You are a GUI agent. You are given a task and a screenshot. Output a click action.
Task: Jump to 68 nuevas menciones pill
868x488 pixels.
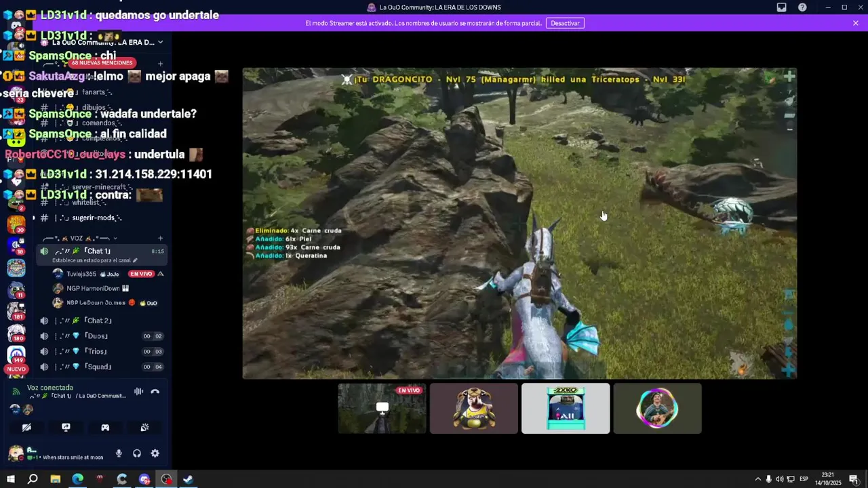[x=102, y=63]
